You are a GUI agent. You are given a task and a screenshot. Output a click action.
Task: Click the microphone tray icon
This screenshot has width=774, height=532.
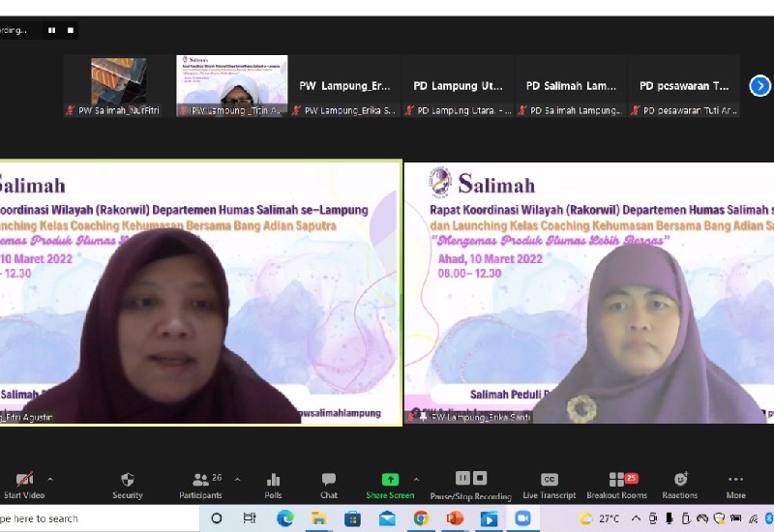(669, 518)
